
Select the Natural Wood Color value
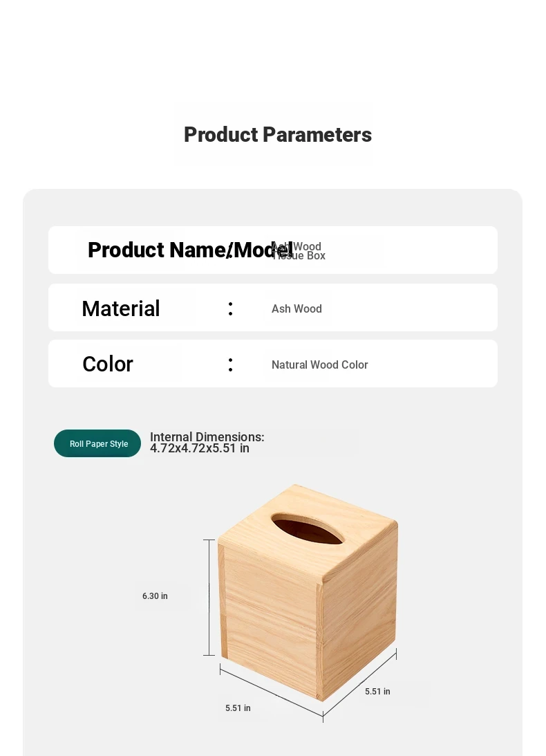[319, 365]
